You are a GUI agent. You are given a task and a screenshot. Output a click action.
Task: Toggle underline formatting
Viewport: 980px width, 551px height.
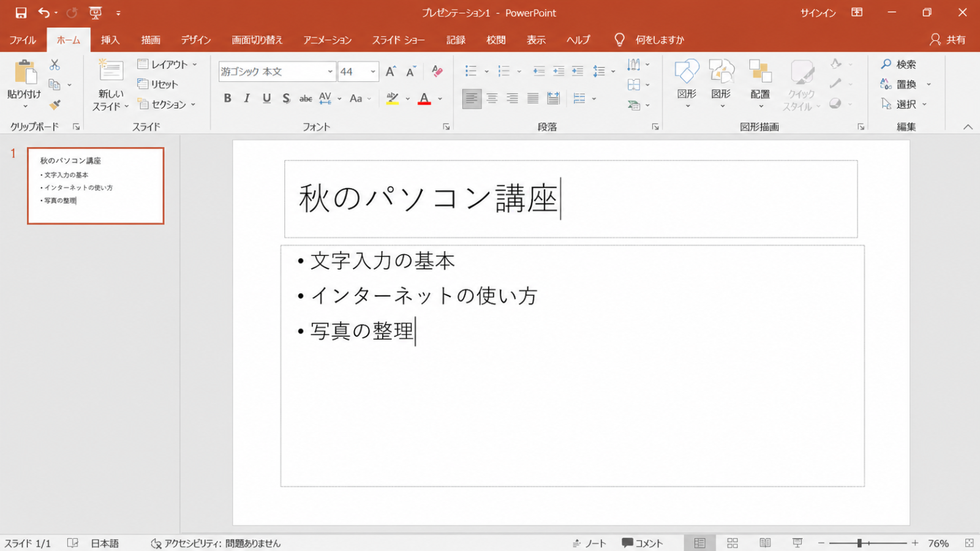coord(266,99)
